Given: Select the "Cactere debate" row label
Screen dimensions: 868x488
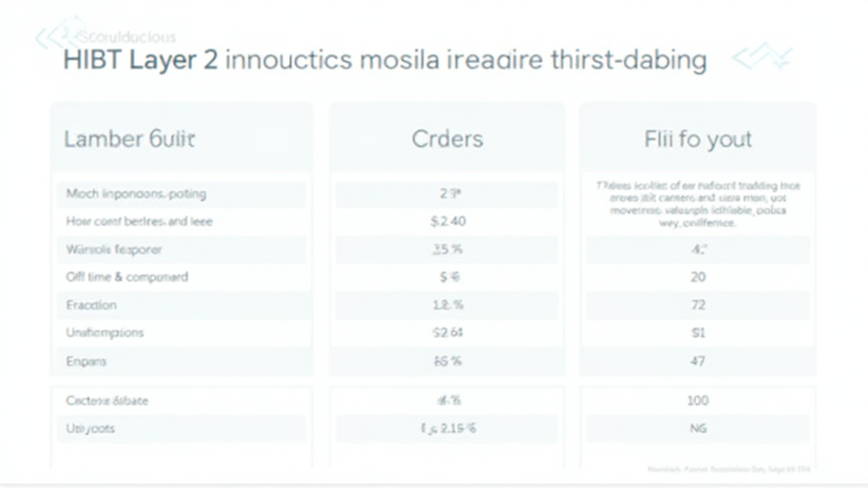Looking at the screenshot, I should (107, 400).
